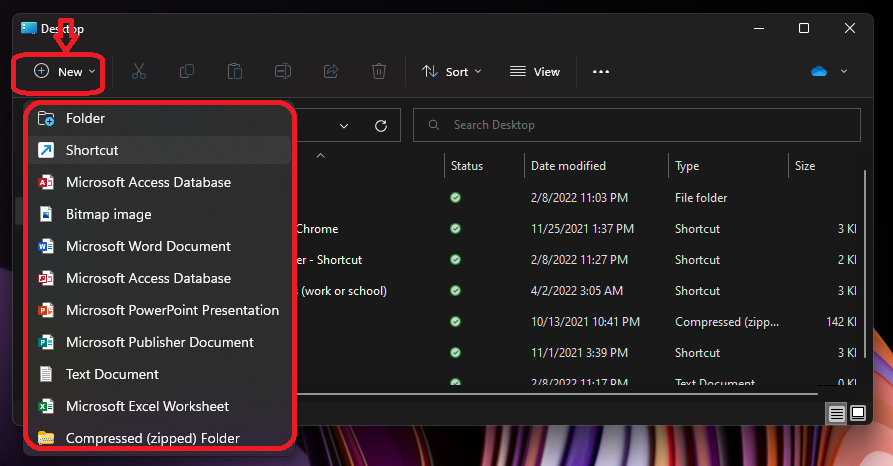Click the OneDrive cloud icon
This screenshot has width=893, height=466.
tap(819, 72)
